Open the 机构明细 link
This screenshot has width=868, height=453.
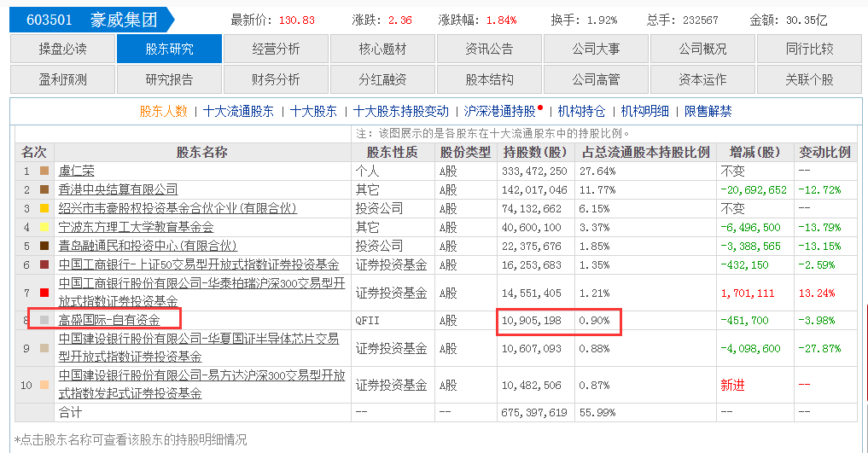coord(645,111)
